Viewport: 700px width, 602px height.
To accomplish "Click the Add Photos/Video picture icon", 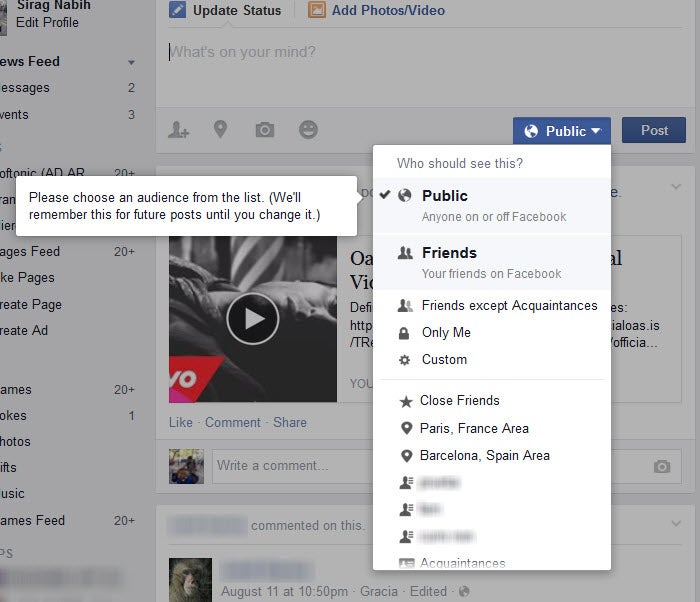I will [x=317, y=10].
